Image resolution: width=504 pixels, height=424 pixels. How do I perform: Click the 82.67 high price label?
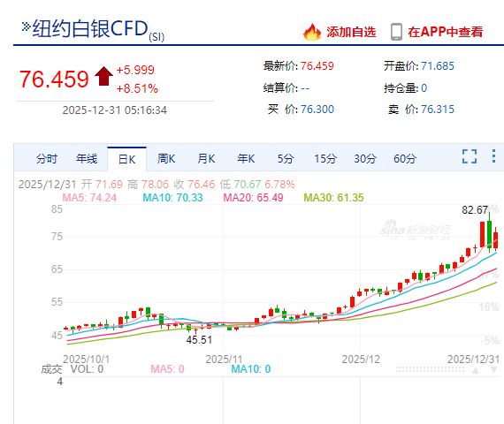(x=475, y=210)
